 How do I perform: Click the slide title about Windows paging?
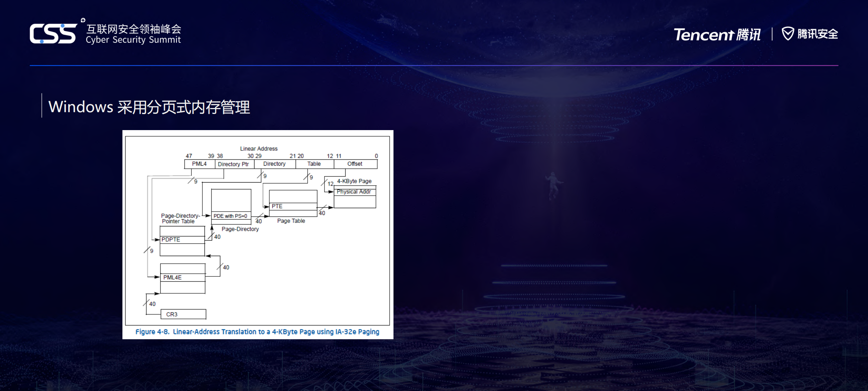pos(149,107)
